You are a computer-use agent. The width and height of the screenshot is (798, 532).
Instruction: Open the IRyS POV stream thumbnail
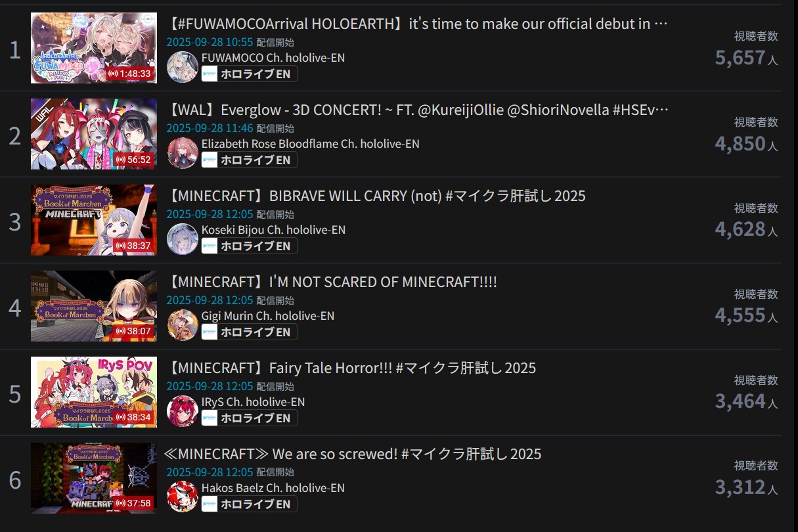94,392
